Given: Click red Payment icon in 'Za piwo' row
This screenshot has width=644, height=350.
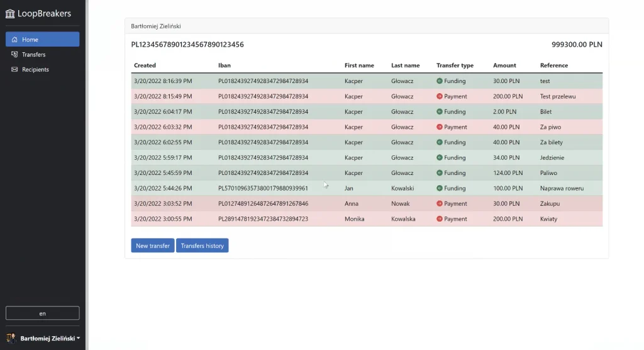Looking at the screenshot, I should [440, 127].
